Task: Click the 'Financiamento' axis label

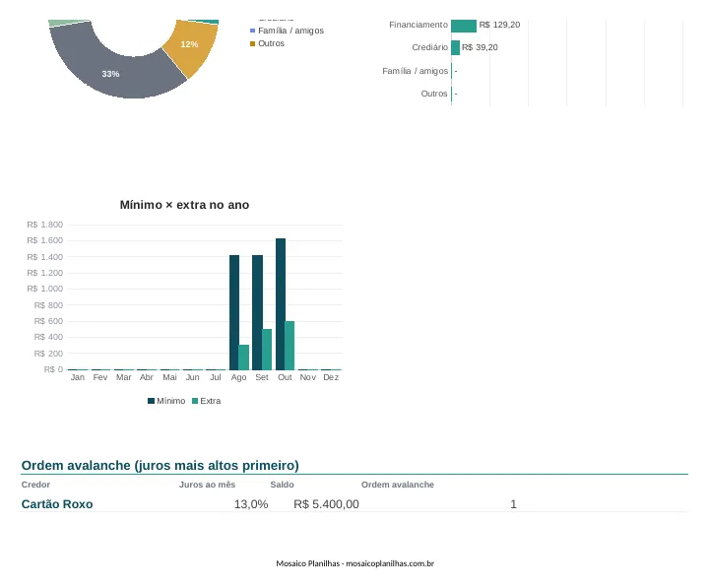Action: click(x=418, y=25)
